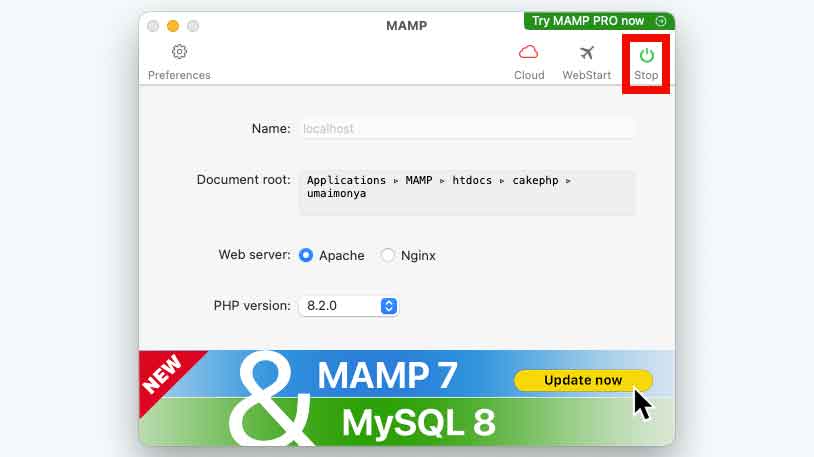Screen dimensions: 814x457
Task: Click the Try MAMP PRO now button
Action: (599, 21)
